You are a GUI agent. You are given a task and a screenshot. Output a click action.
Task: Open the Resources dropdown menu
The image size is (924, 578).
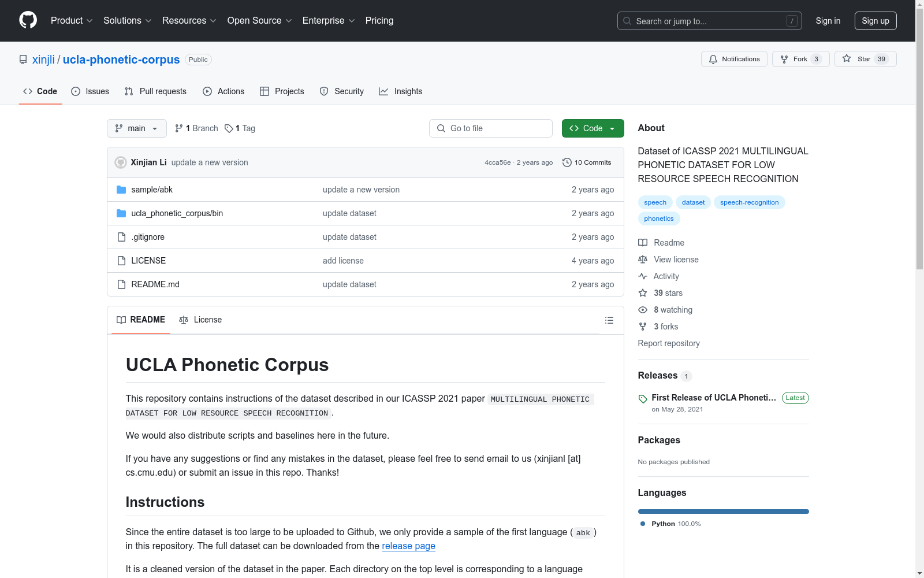tap(189, 21)
